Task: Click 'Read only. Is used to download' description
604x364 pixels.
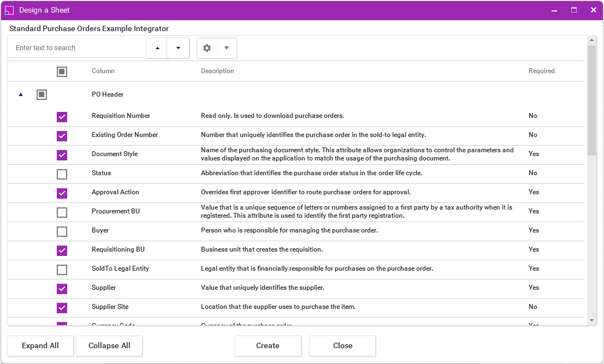Action: pos(273,116)
